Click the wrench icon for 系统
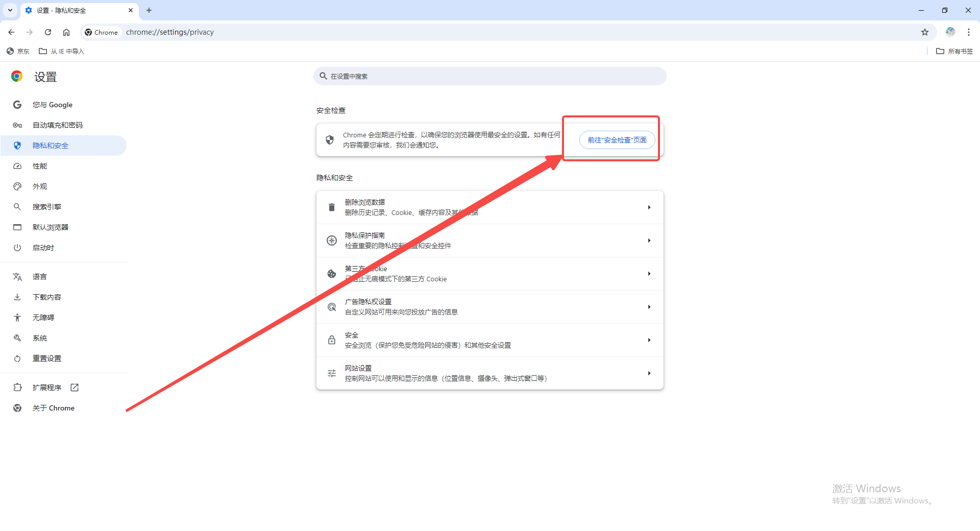 [x=17, y=338]
